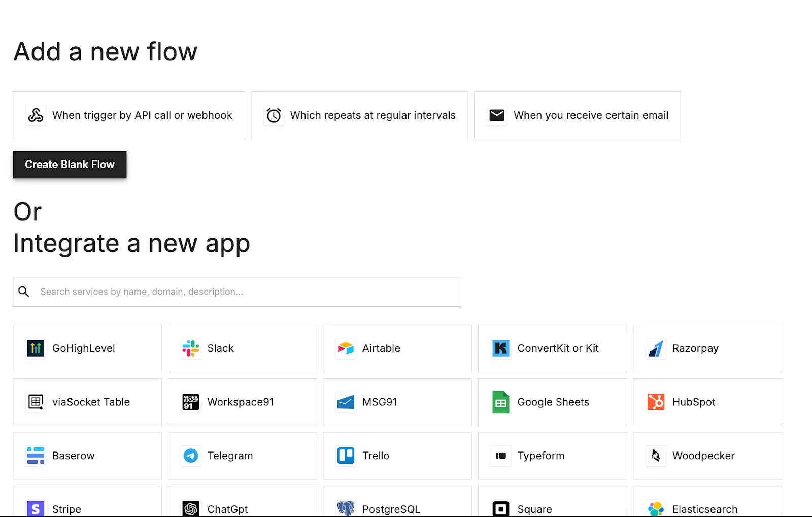Click the PostgreSQL elephant icon
Viewport: 812px width, 517px height.
pyautogui.click(x=346, y=509)
